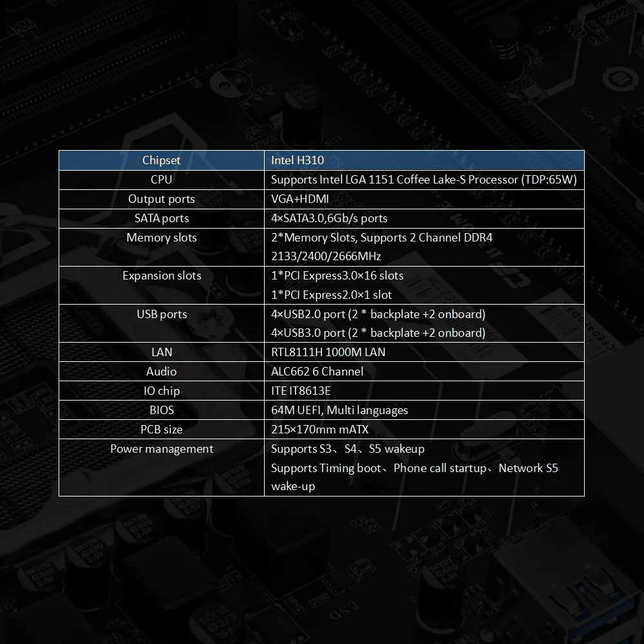The image size is (644, 644).
Task: Click the 'Expansion slots' label
Action: pos(162,276)
